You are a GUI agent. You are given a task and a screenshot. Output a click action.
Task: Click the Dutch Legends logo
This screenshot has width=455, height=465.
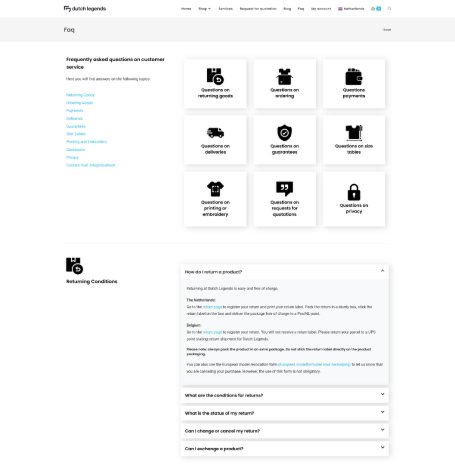tap(85, 9)
